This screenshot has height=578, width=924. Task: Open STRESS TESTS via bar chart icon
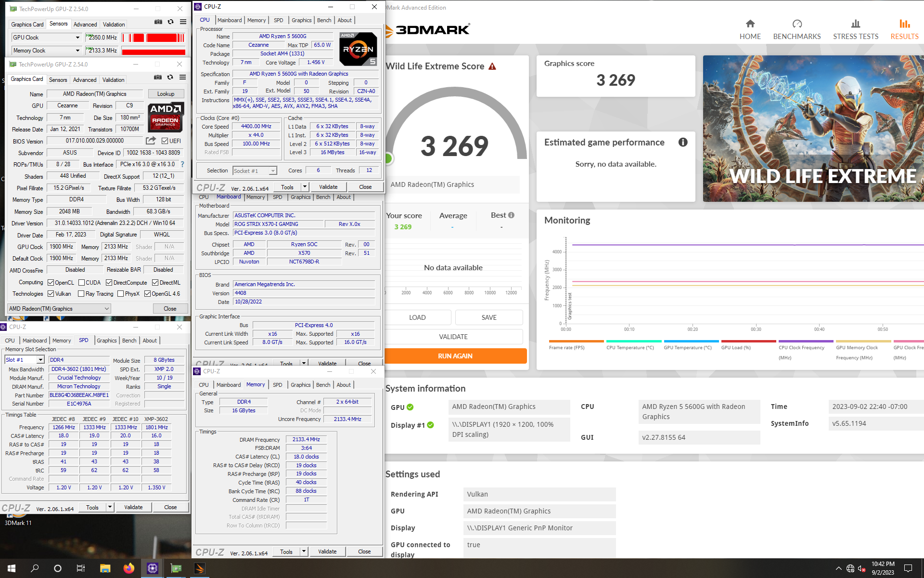point(856,24)
